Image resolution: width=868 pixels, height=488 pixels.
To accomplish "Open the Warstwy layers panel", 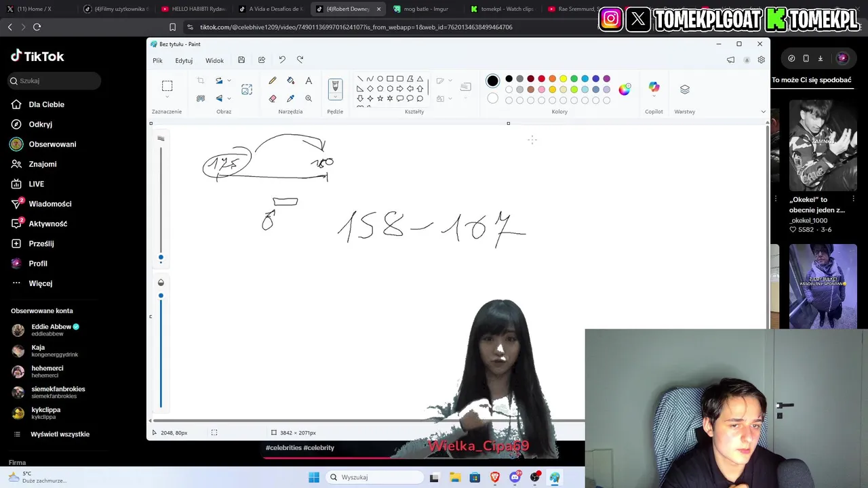I will (x=685, y=89).
